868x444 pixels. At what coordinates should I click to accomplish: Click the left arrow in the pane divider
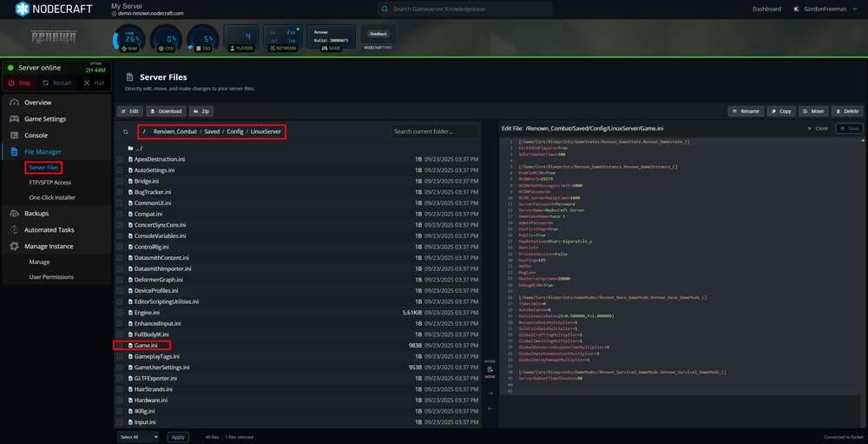(x=490, y=408)
